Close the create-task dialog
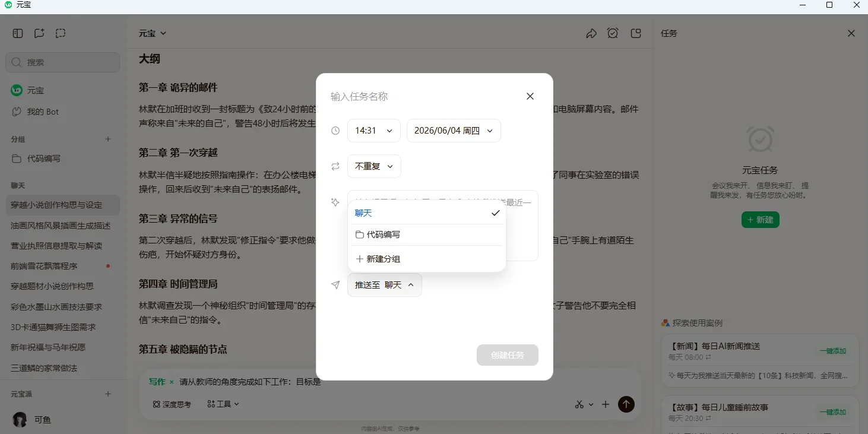868x434 pixels. pyautogui.click(x=530, y=96)
